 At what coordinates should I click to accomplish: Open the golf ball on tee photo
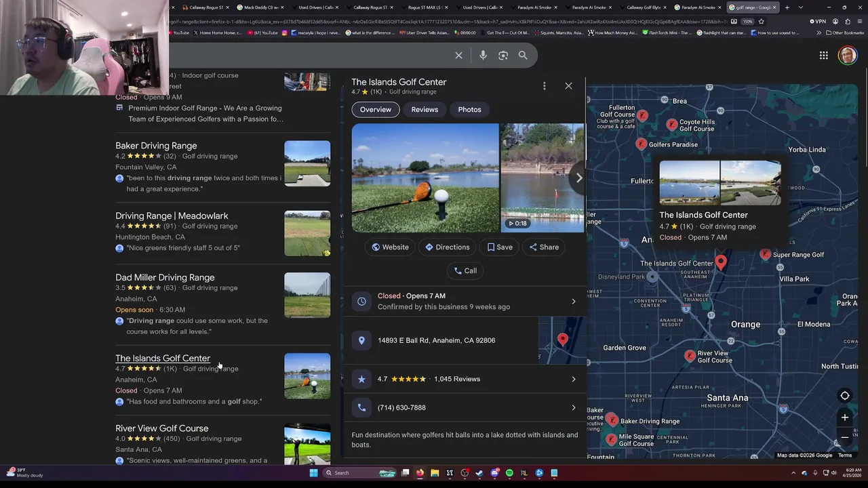pos(425,178)
